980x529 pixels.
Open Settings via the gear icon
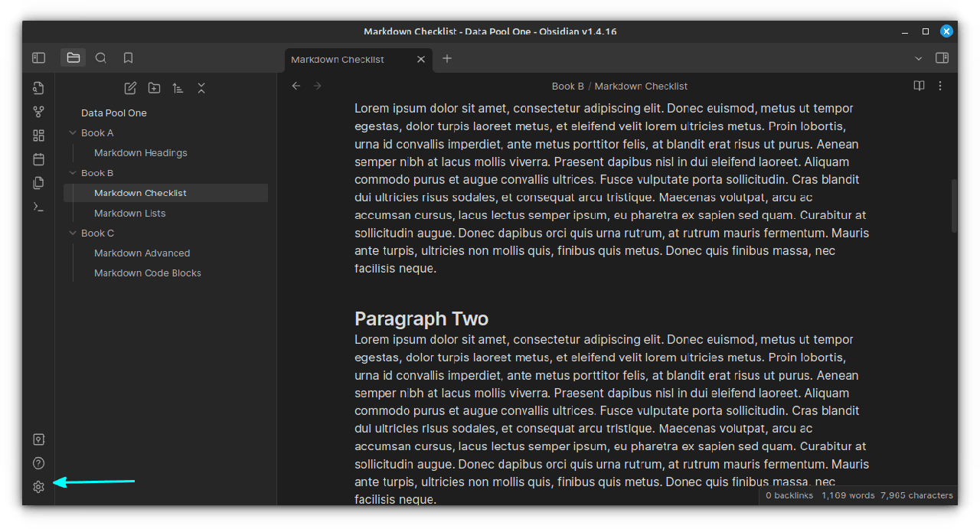point(38,487)
